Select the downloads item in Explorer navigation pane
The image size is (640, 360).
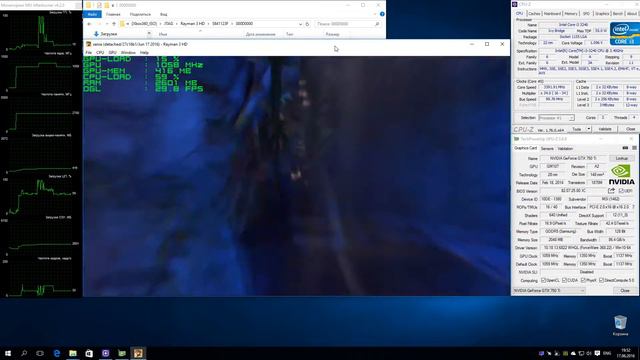coord(105,34)
